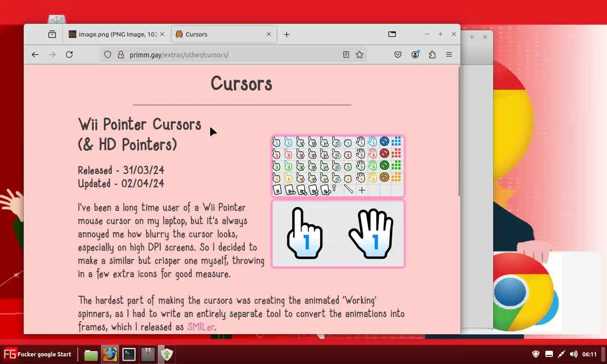Open a new browser tab
Viewport: 607px width, 364px height.
pyautogui.click(x=286, y=34)
